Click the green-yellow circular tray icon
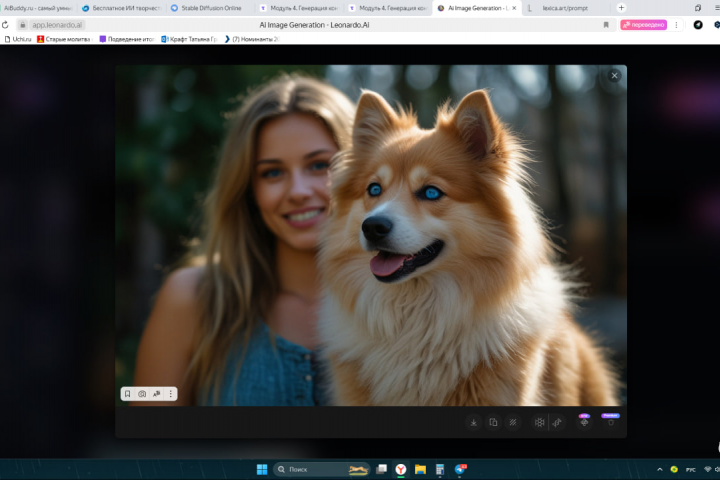The height and width of the screenshot is (480, 720). click(x=674, y=469)
